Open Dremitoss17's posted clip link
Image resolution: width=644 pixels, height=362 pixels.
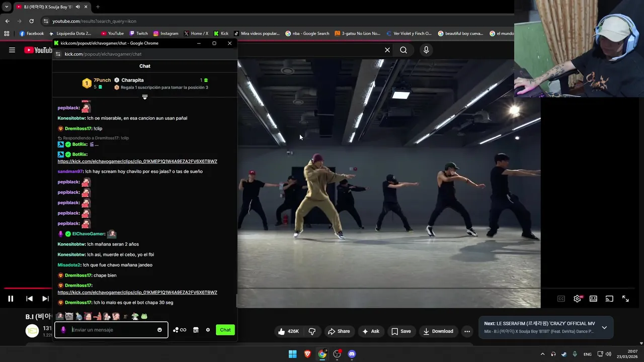137,293
